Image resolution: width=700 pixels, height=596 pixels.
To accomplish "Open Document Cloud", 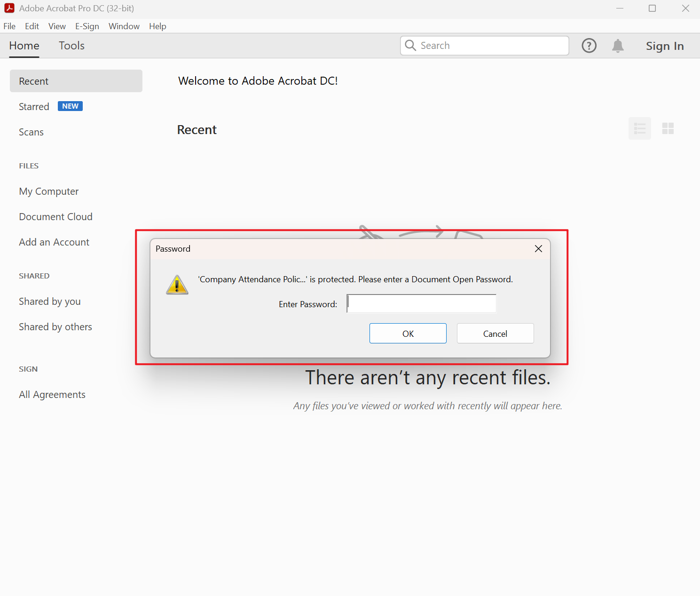I will [55, 217].
